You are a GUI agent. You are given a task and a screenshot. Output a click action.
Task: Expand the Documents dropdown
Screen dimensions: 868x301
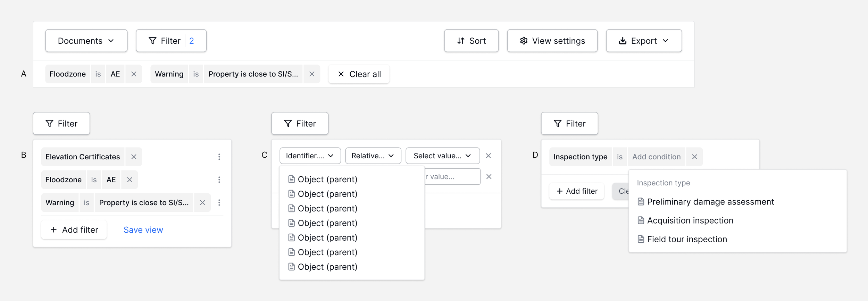pyautogui.click(x=86, y=41)
